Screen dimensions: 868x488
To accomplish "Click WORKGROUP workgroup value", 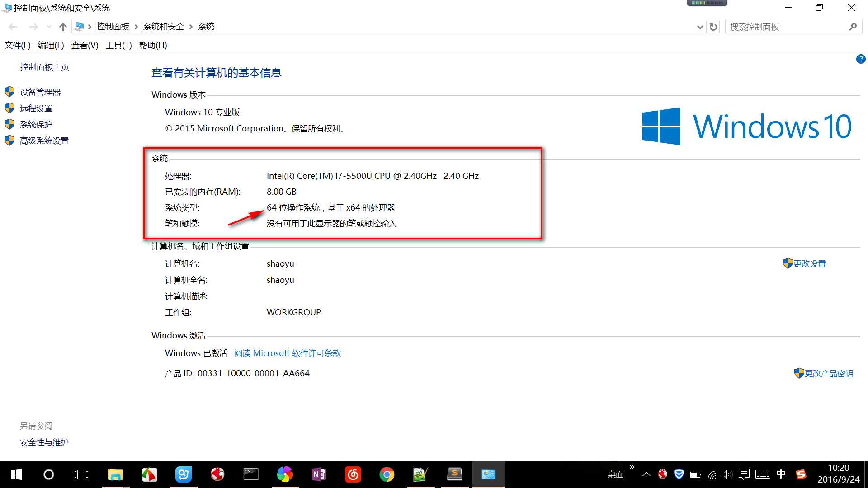I will tap(294, 313).
